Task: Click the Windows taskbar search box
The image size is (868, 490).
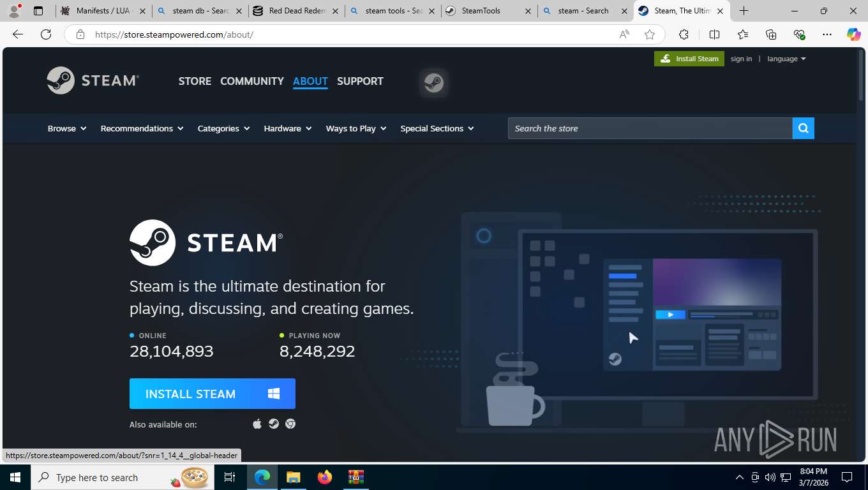Action: pyautogui.click(x=123, y=477)
